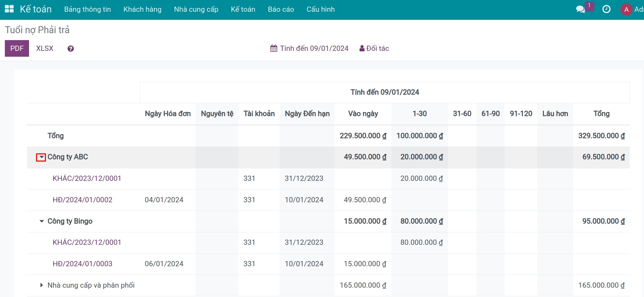Open the Kế toán menu item

(x=243, y=9)
